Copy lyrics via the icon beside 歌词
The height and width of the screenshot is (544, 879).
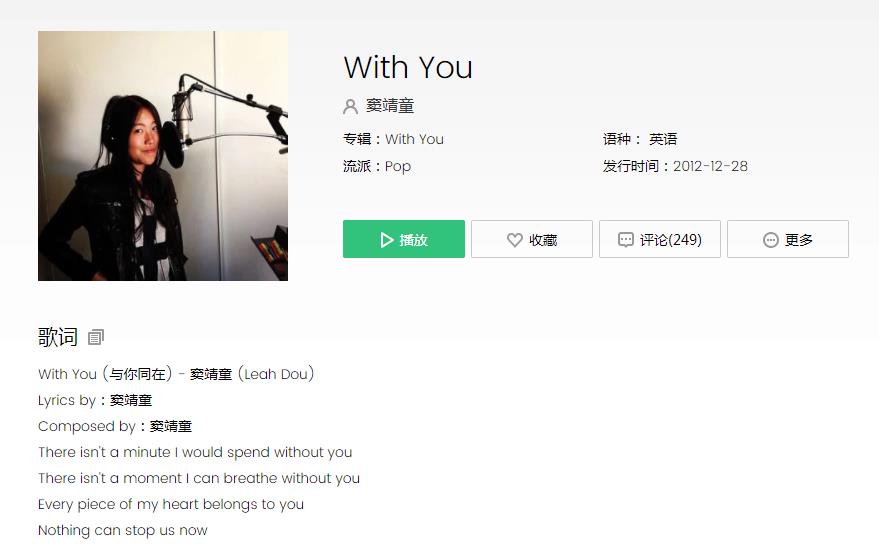96,337
